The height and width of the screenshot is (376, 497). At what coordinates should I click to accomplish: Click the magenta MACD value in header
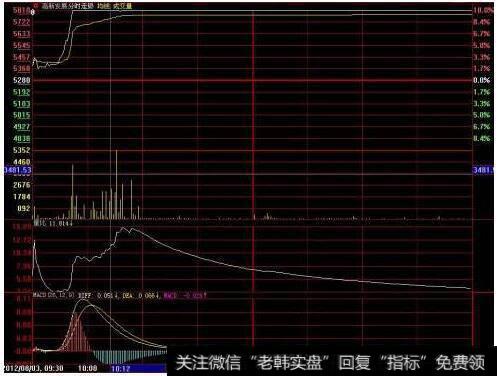tap(185, 295)
